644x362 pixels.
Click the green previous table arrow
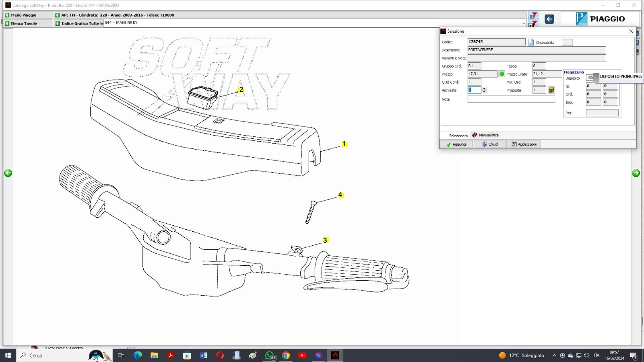pyautogui.click(x=8, y=173)
